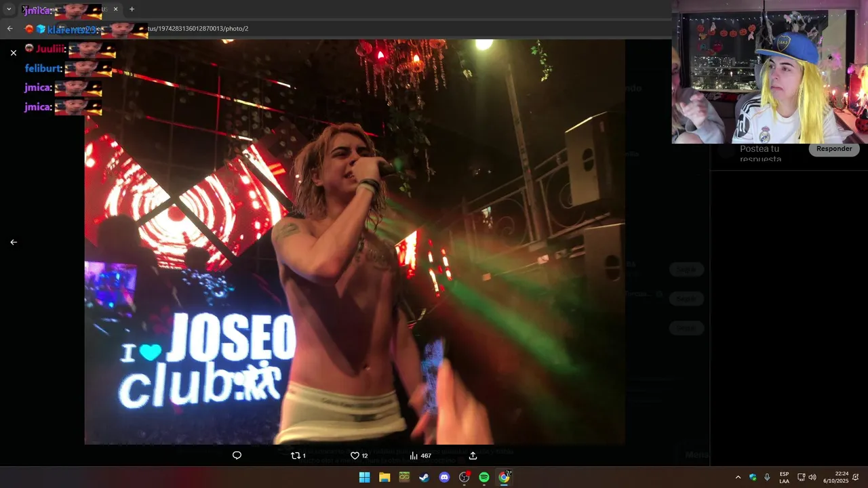Open the Windows Start menu
The image size is (868, 488).
(364, 477)
